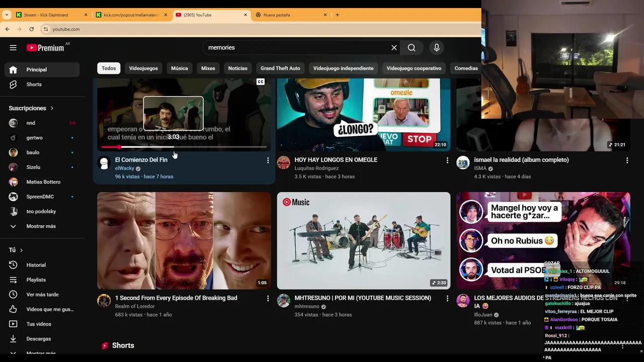Click Luquitas Rodriguez channel avatar
Viewport: 644px width, 362px height.
(283, 163)
